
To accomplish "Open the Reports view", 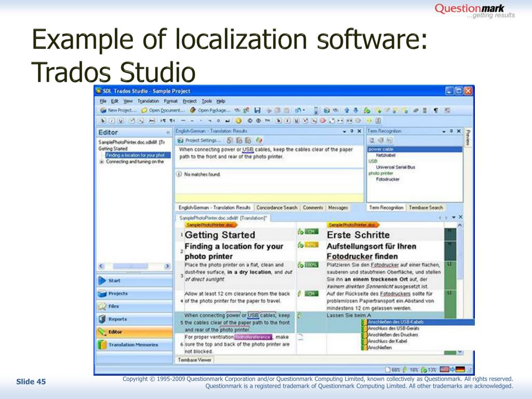I will pyautogui.click(x=135, y=319).
